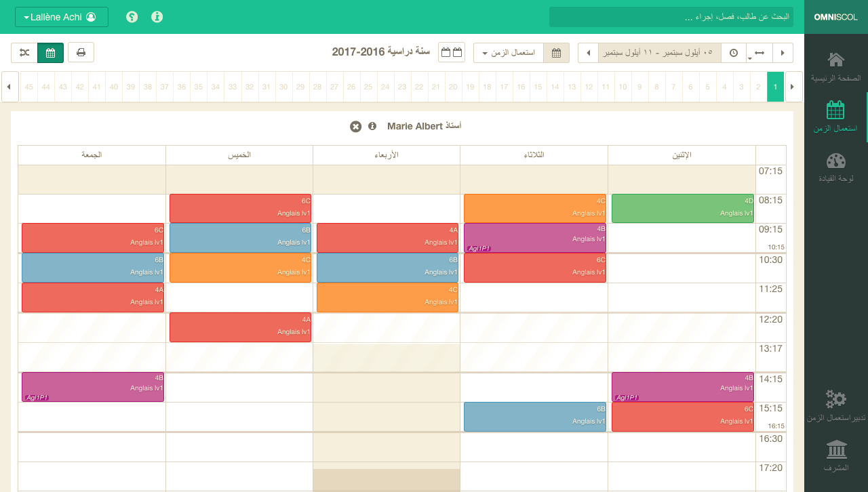868x492 pixels.
Task: Click the clock icon in date navigator
Action: click(x=733, y=53)
